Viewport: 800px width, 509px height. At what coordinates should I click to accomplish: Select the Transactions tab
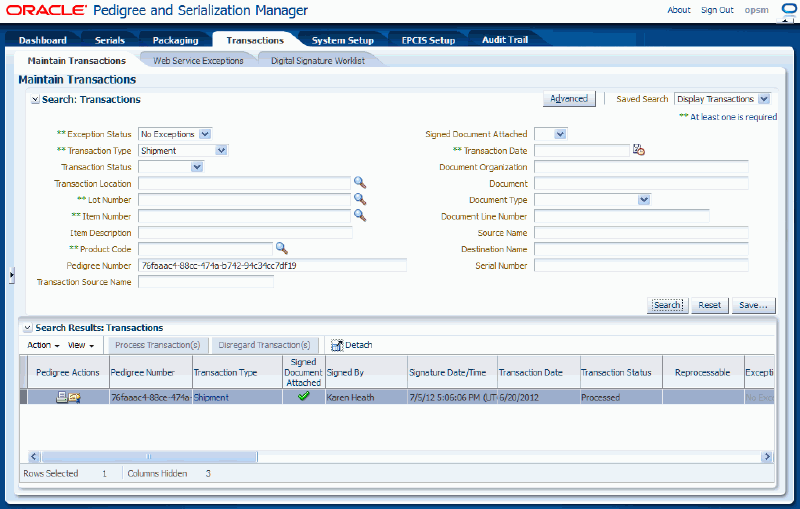pyautogui.click(x=255, y=40)
